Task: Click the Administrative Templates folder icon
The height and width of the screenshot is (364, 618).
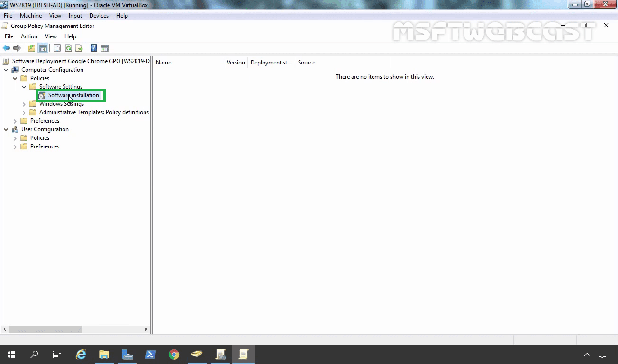Action: click(x=33, y=112)
